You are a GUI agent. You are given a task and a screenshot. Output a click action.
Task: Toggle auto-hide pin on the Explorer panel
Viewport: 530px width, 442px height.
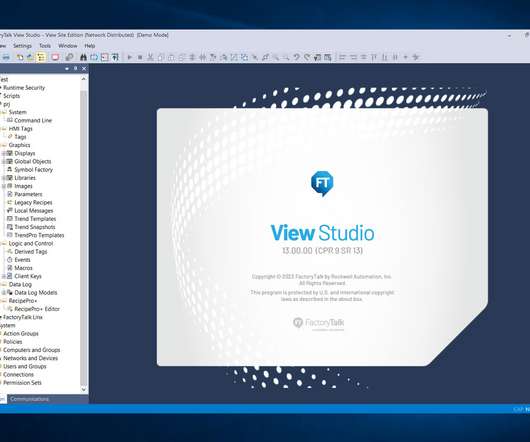click(75, 69)
